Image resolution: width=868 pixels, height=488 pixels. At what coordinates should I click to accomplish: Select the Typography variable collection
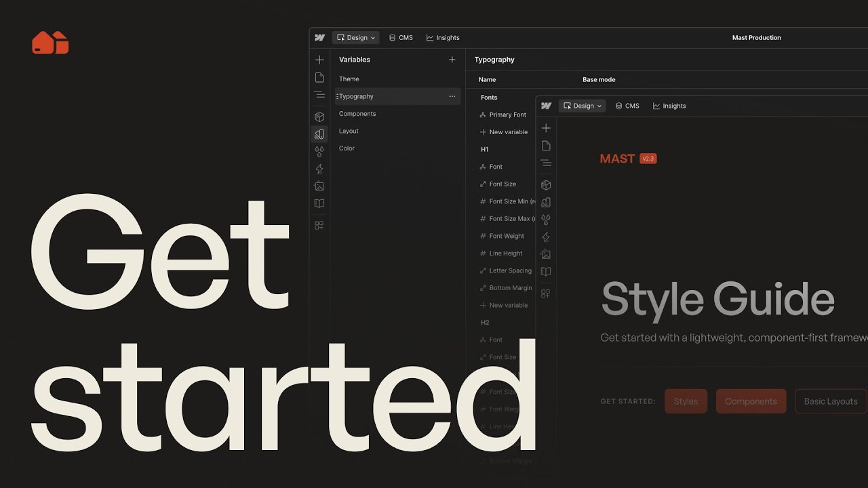tap(397, 96)
